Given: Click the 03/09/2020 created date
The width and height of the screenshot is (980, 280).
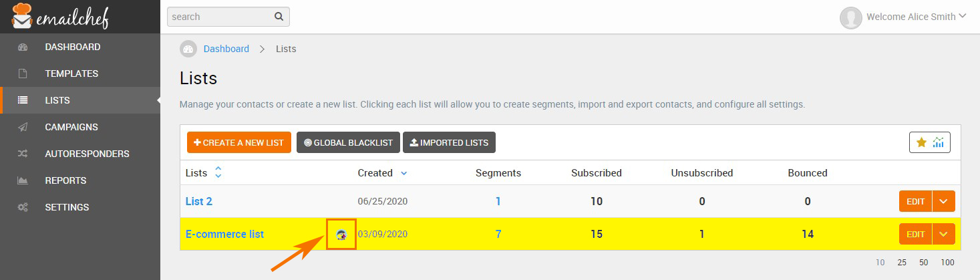Looking at the screenshot, I should click(x=383, y=234).
